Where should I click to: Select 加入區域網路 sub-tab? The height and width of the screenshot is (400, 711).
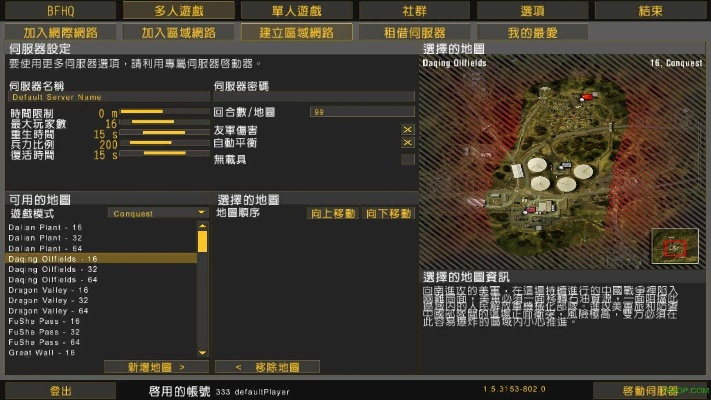179,32
